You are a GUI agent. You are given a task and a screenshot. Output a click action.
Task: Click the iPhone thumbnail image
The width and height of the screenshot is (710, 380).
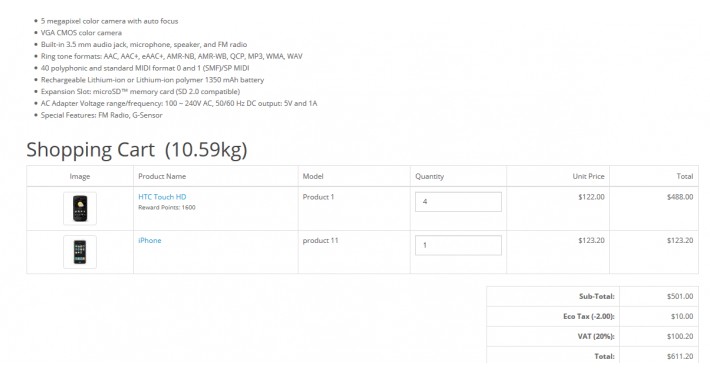point(80,252)
